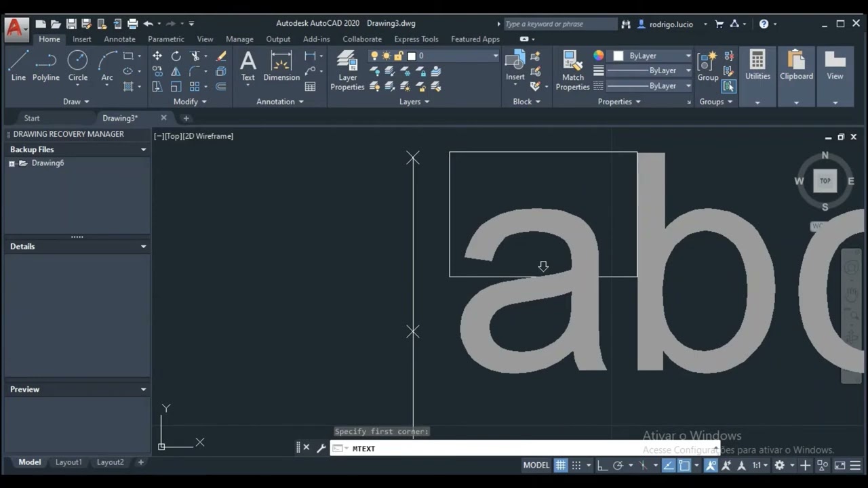Click the [2D Wireframe] visual style control
Screen dimensions: 868x488
pos(208,136)
